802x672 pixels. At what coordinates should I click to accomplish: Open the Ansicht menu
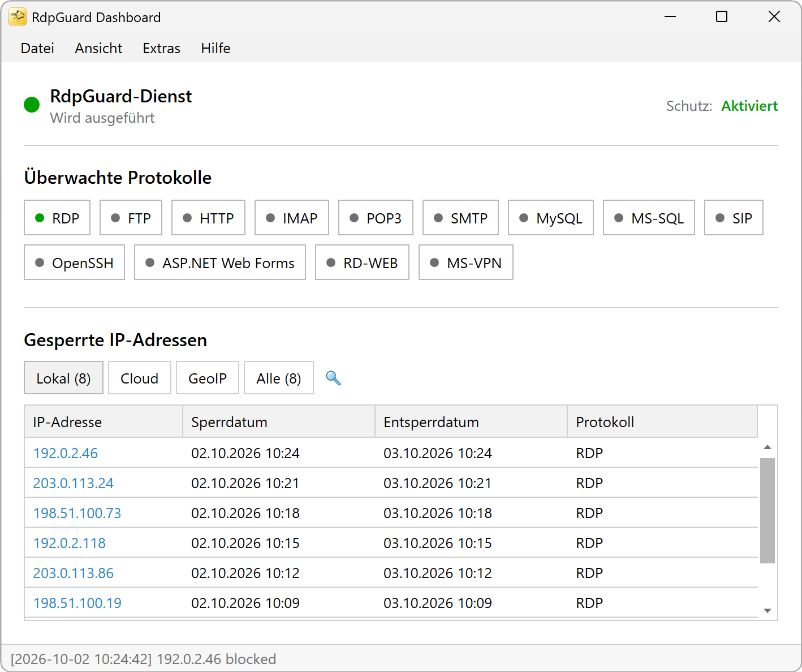tap(98, 49)
